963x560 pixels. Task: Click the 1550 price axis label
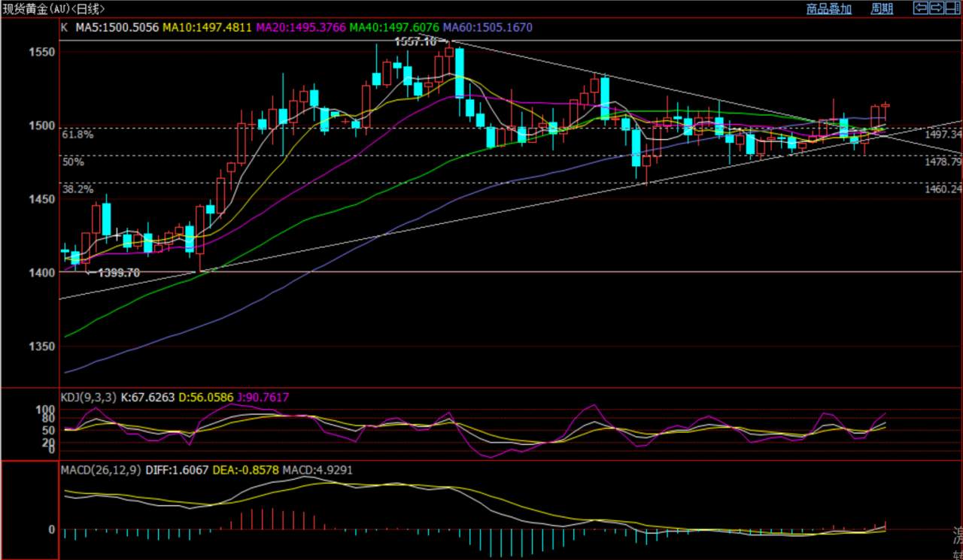point(41,52)
